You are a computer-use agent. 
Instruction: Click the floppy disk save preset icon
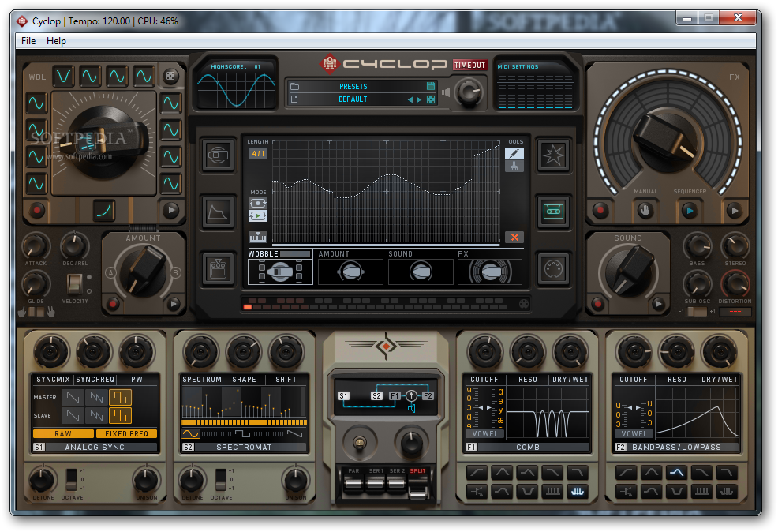[x=431, y=86]
